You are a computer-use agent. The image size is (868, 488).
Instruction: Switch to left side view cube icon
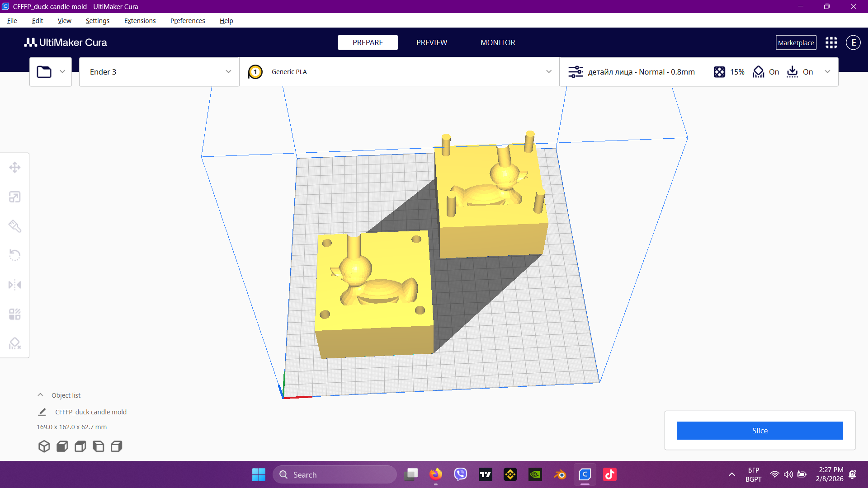click(98, 446)
